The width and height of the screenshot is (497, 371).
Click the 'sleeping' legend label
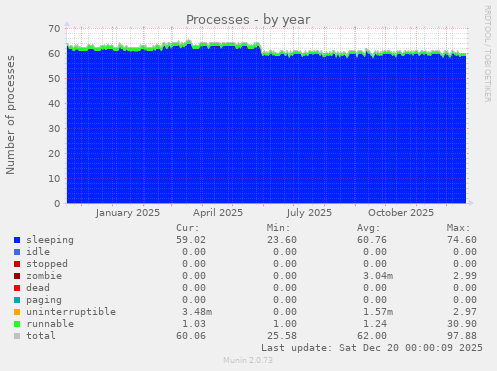(50, 240)
